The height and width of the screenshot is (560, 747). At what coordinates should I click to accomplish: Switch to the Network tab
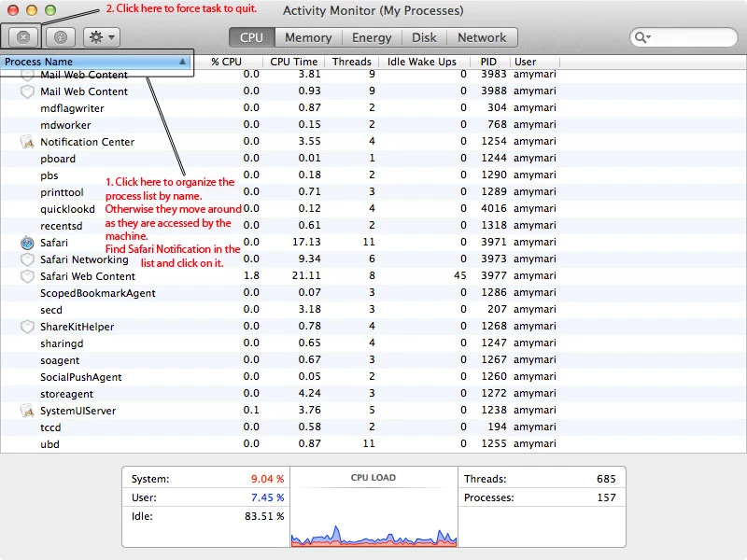(482, 37)
